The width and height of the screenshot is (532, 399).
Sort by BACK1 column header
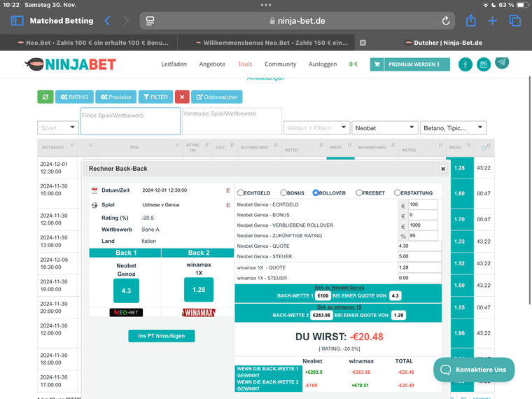[x=340, y=148]
